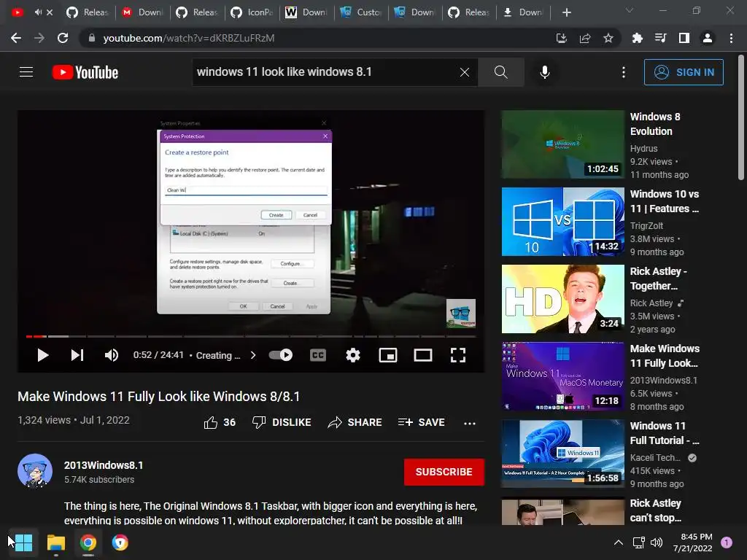Image resolution: width=747 pixels, height=560 pixels.
Task: Open the YouTube hamburger guide menu
Action: [26, 72]
